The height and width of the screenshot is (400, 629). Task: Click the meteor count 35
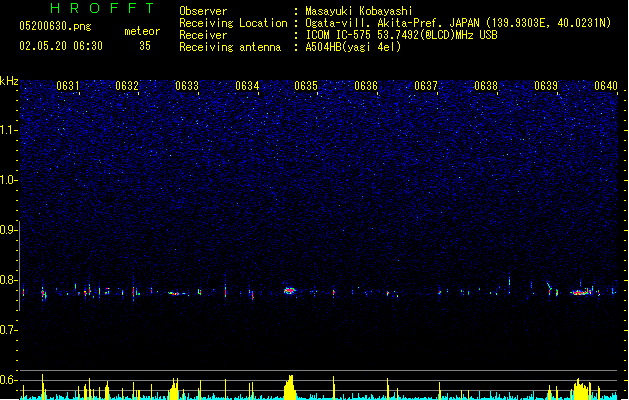(145, 46)
